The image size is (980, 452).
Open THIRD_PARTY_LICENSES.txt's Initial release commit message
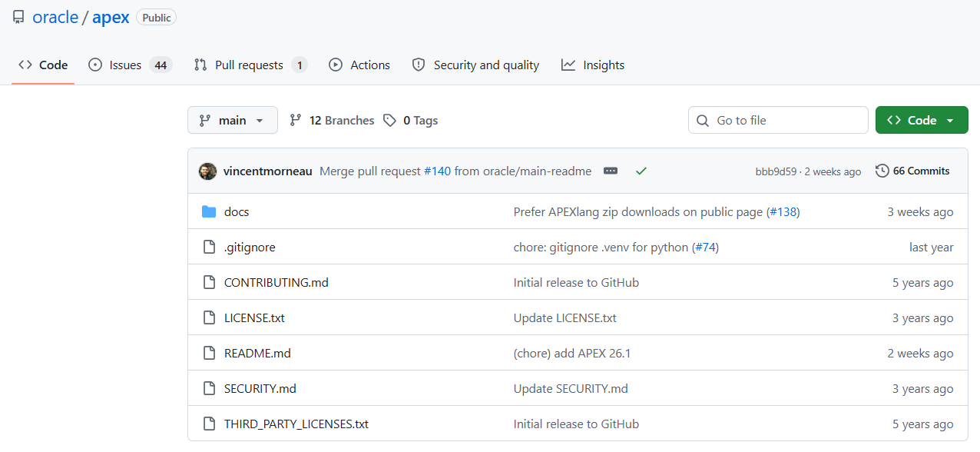(x=576, y=424)
